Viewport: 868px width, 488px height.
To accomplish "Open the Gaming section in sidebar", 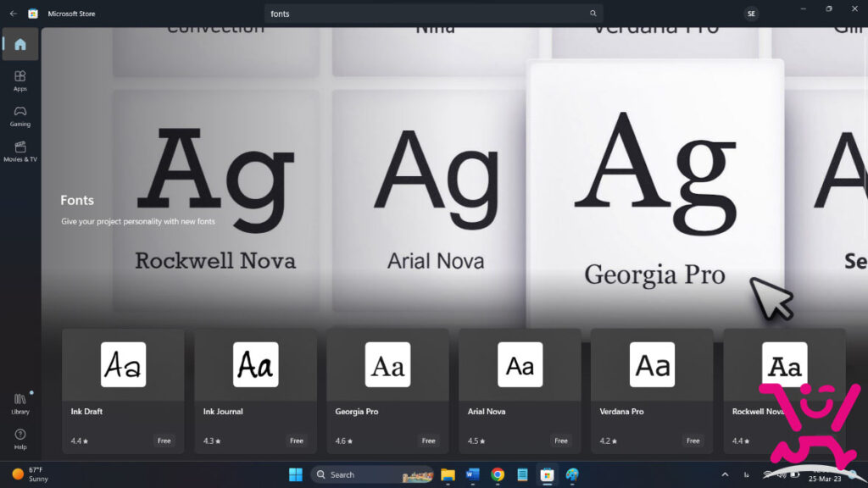I will pos(20,116).
